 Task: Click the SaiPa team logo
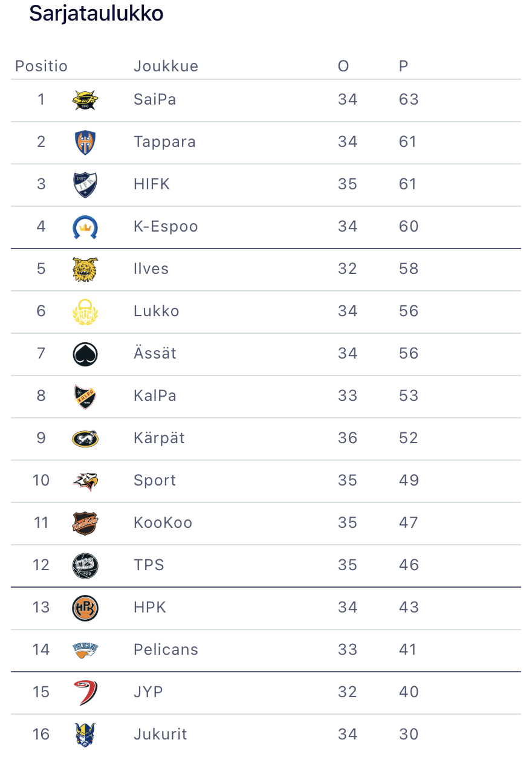[85, 100]
